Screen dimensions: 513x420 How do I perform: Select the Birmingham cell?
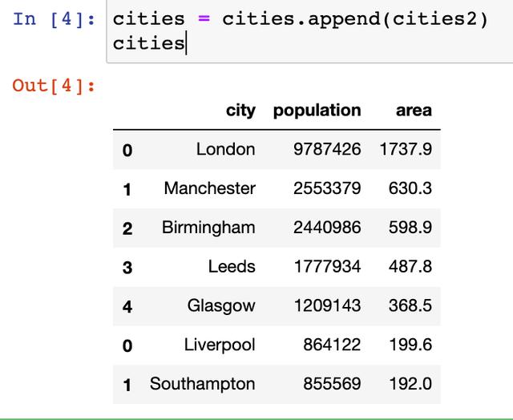(208, 228)
